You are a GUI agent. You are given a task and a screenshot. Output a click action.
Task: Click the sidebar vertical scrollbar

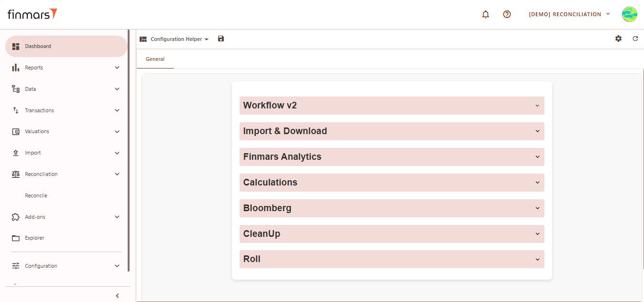coord(129,150)
